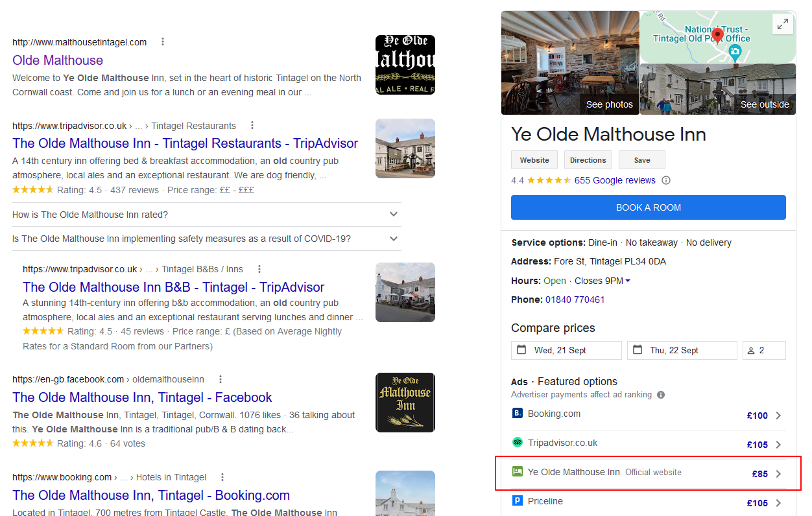Open the Booking.com search result title

(151, 496)
